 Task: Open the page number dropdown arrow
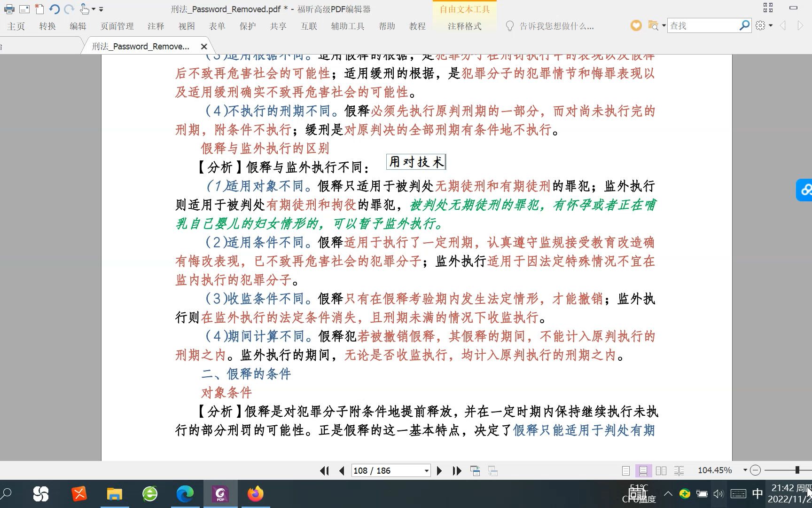(427, 471)
